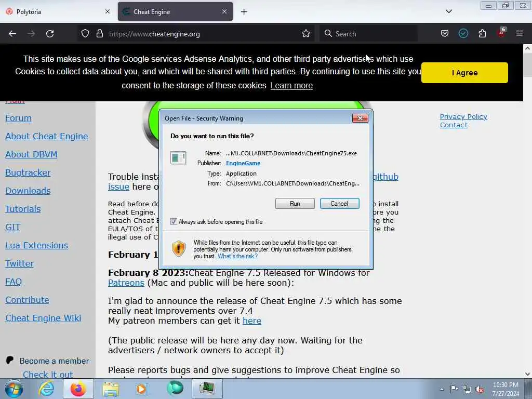
Task: Open About Cheat Engine link
Action: (x=46, y=136)
